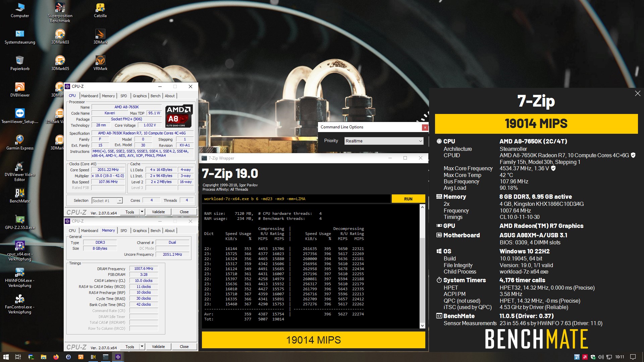
Task: Open the volume control tray icon
Action: coord(601,357)
